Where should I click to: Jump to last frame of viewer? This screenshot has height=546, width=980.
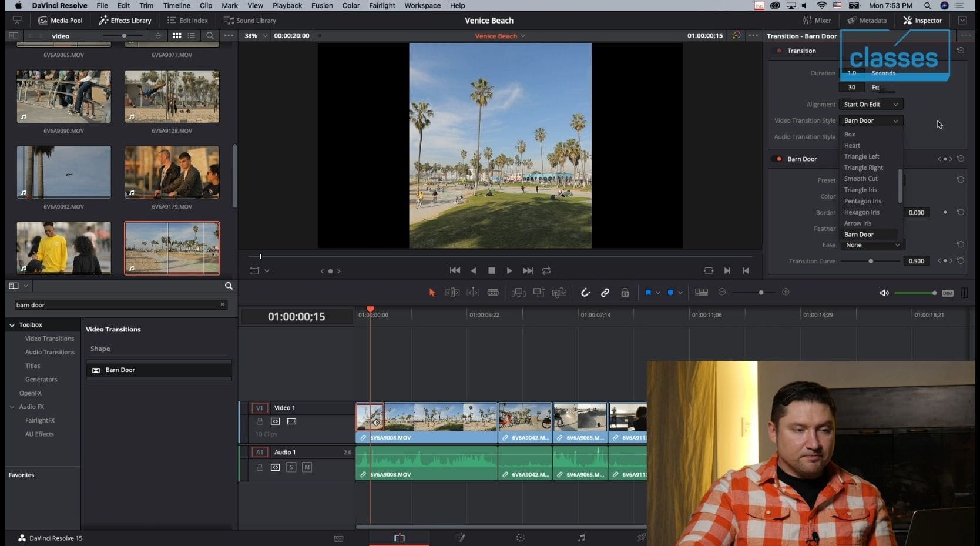click(x=528, y=271)
